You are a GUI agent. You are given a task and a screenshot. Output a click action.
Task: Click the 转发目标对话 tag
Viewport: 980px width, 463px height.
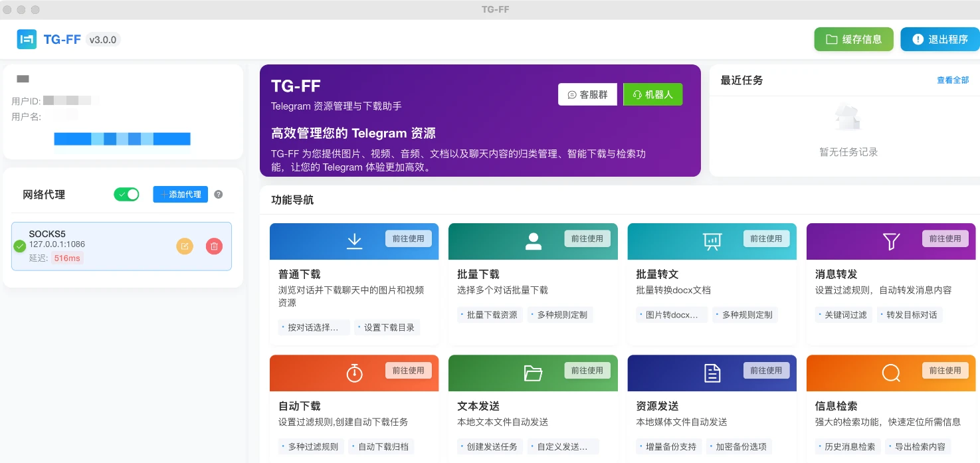(910, 315)
